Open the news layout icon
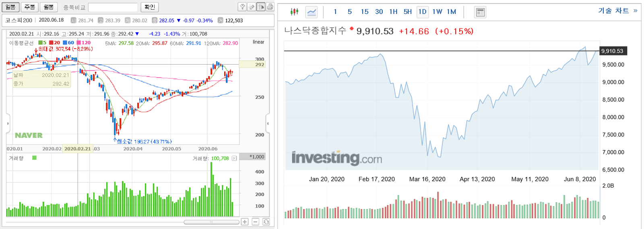 (x=480, y=12)
